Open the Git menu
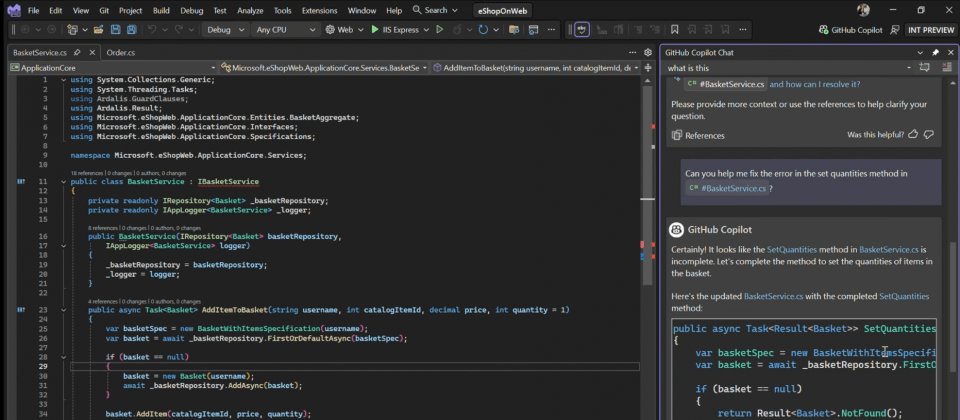 click(x=104, y=10)
